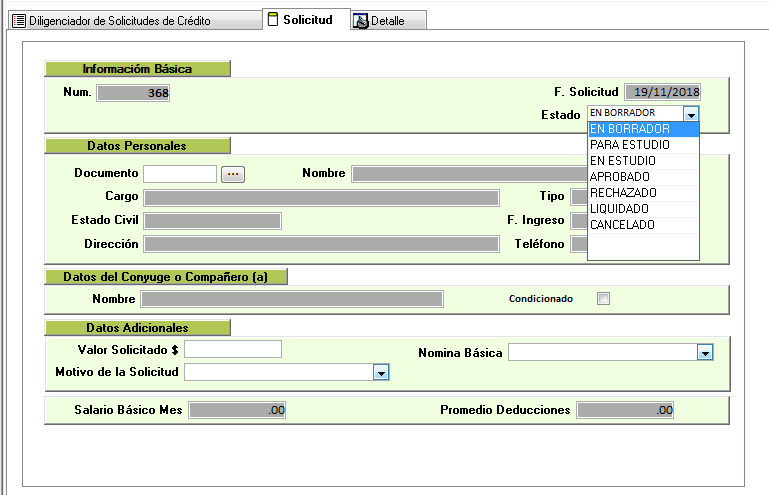The width and height of the screenshot is (769, 495).
Task: Click the Documento input field
Action: pyautogui.click(x=180, y=174)
